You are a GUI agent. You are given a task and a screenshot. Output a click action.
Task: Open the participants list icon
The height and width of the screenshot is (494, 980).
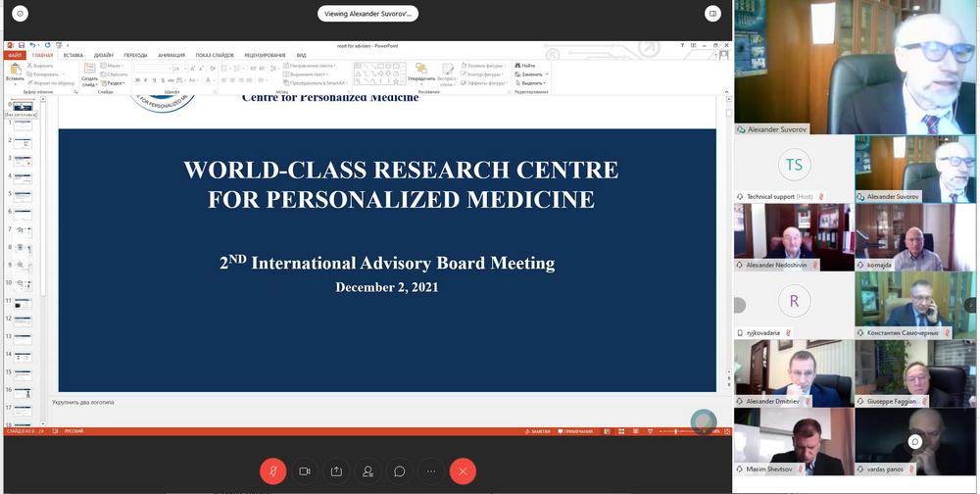(367, 471)
